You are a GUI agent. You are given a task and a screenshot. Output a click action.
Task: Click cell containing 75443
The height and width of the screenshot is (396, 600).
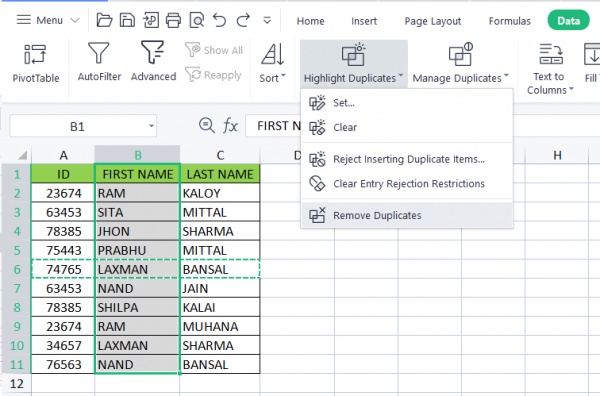63,250
